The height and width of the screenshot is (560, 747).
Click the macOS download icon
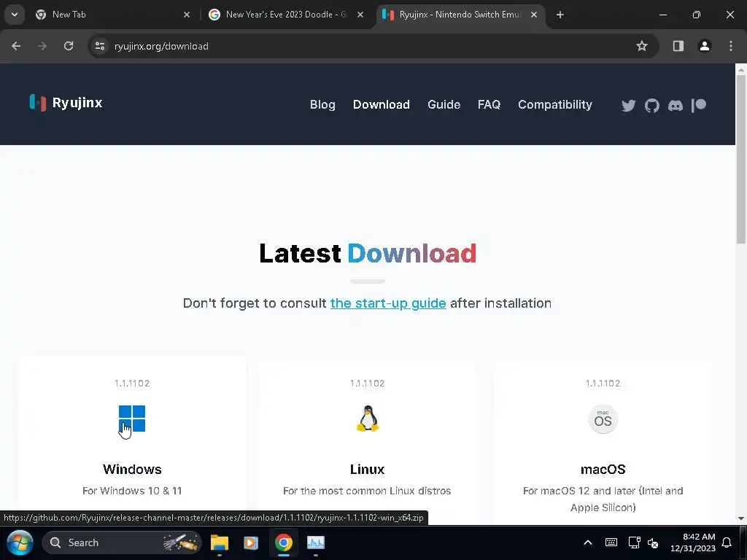pyautogui.click(x=603, y=419)
